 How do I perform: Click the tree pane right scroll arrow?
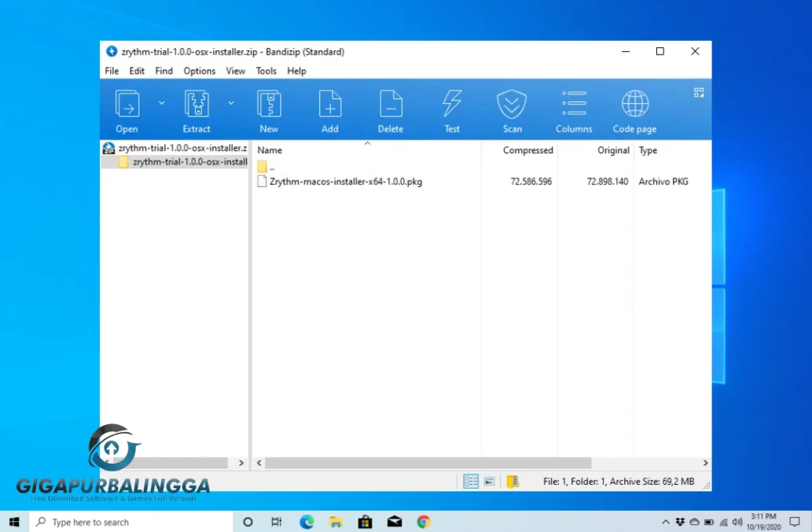[241, 463]
